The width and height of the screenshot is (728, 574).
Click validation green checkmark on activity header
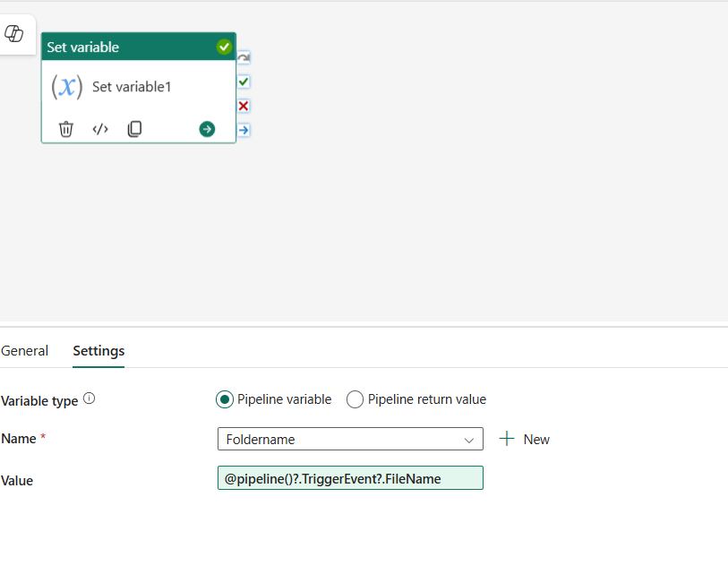click(224, 47)
